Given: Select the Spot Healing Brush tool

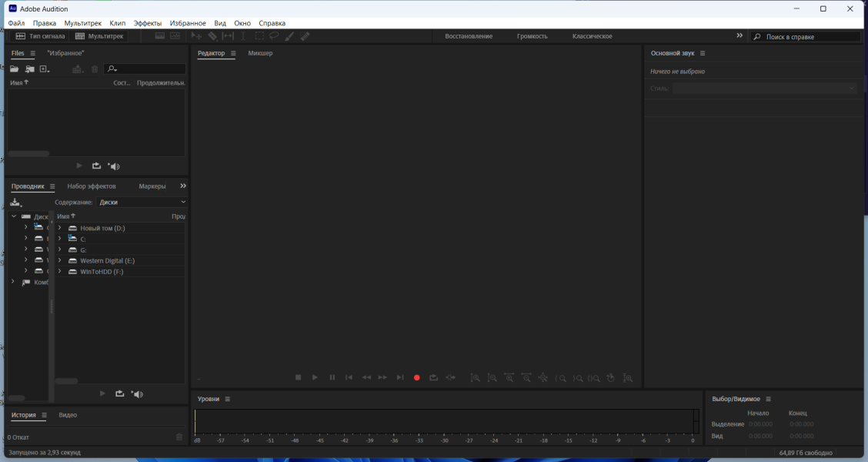Looking at the screenshot, I should (305, 36).
